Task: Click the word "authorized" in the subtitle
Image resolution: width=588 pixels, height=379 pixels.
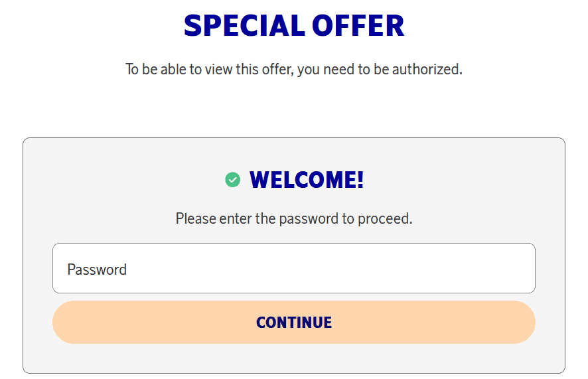Action: [x=425, y=69]
